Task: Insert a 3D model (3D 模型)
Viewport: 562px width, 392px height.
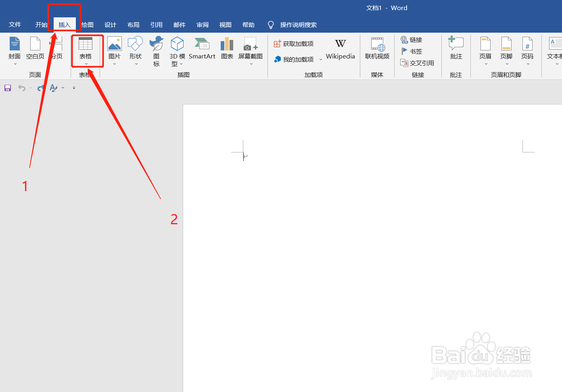Action: [x=177, y=51]
